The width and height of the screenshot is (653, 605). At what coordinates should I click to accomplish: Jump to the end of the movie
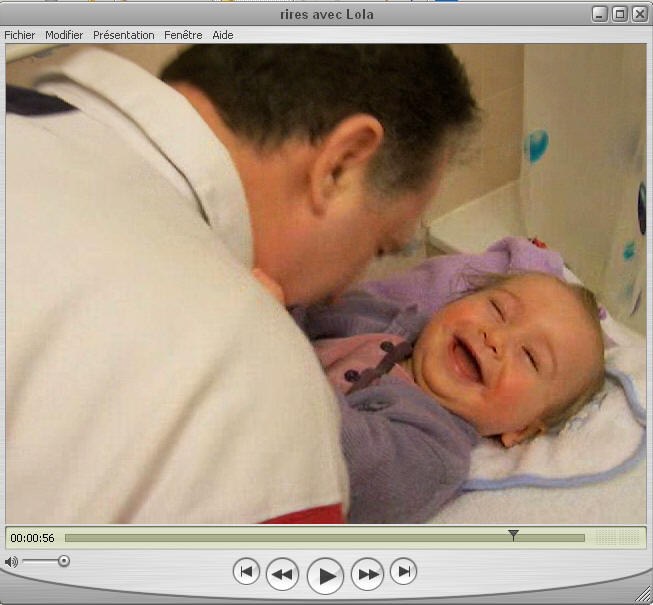tap(404, 571)
